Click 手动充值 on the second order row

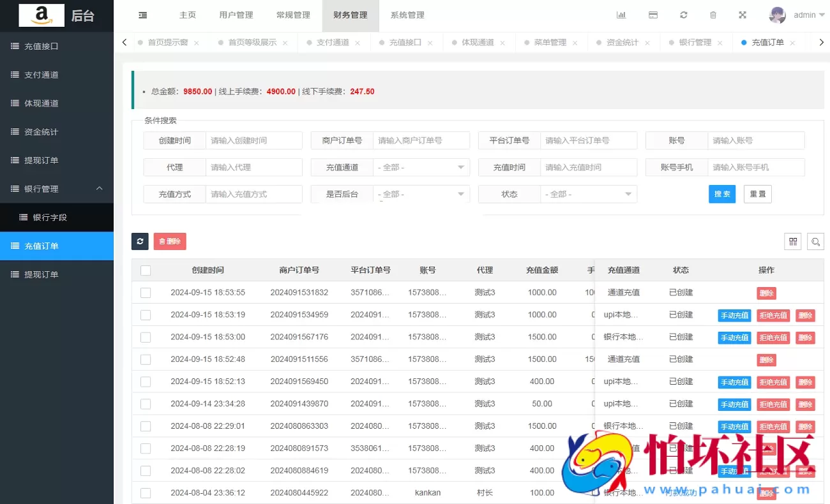[734, 315]
